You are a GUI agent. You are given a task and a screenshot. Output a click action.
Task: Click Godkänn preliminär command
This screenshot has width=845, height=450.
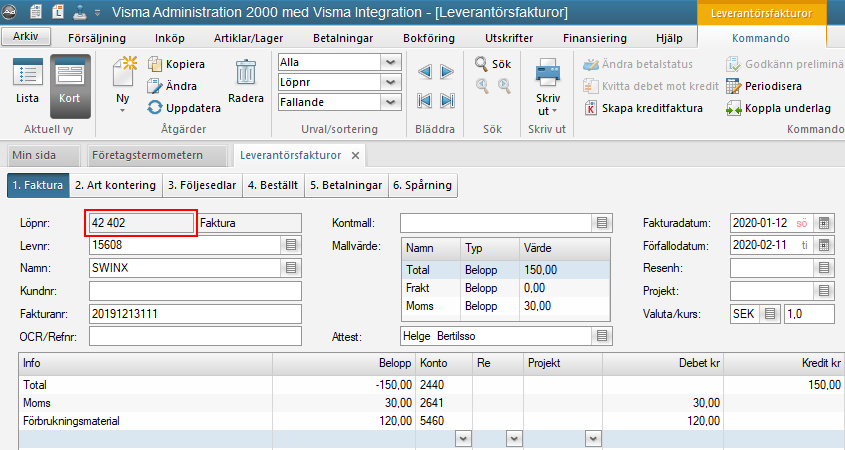pos(785,64)
